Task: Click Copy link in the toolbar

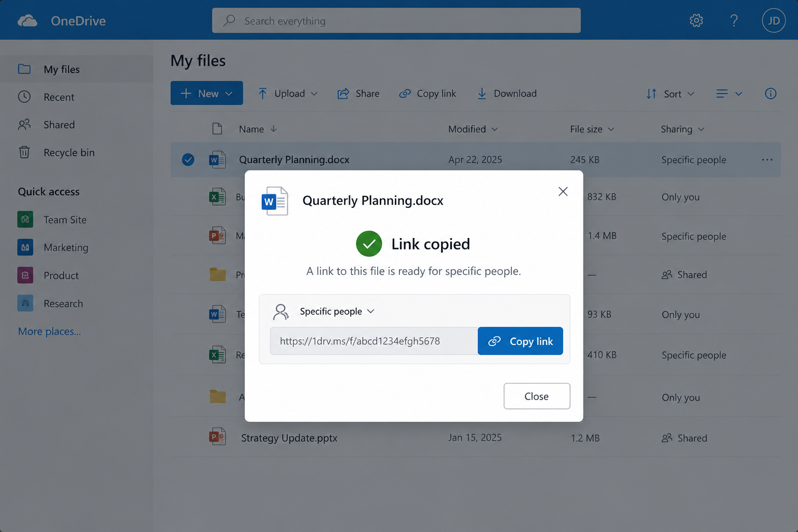Action: pos(428,94)
